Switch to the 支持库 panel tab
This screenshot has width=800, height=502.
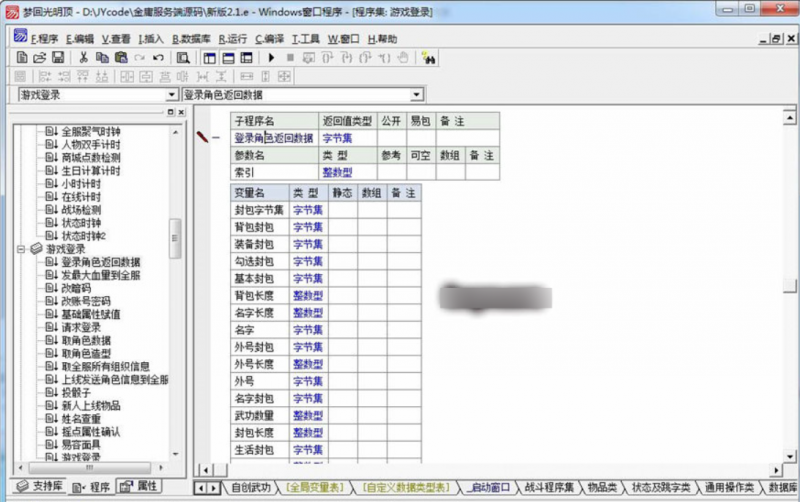click(x=40, y=486)
